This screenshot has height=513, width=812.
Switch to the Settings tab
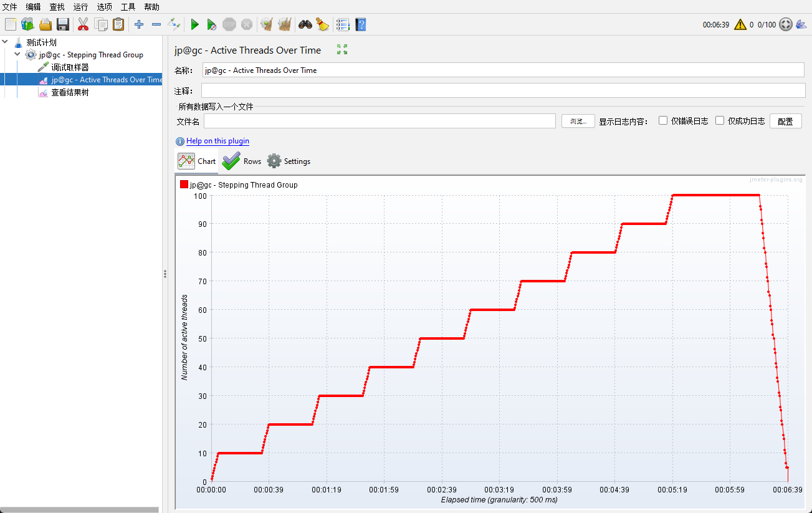[x=289, y=161]
